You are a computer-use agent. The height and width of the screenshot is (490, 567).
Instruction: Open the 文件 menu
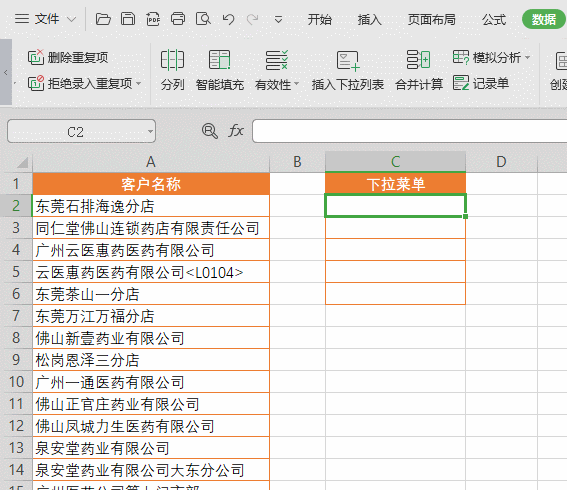click(45, 19)
